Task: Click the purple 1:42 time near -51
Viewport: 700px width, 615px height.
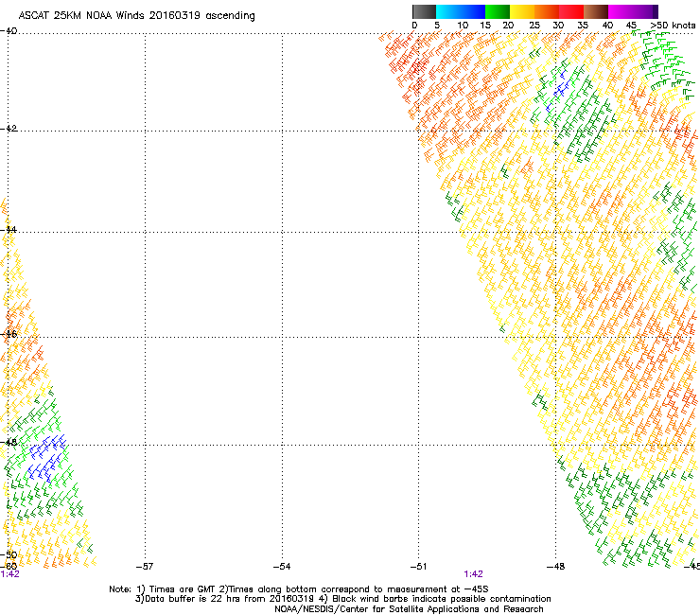Action: point(473,574)
